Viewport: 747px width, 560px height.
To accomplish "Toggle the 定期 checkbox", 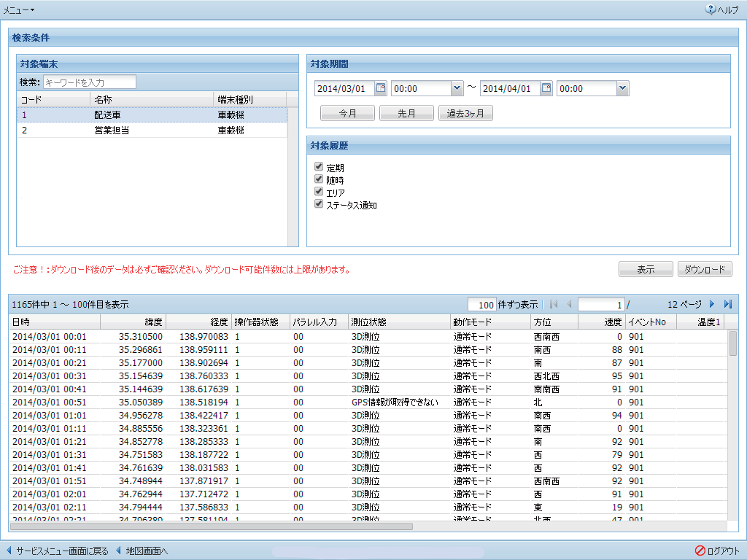I will (319, 166).
